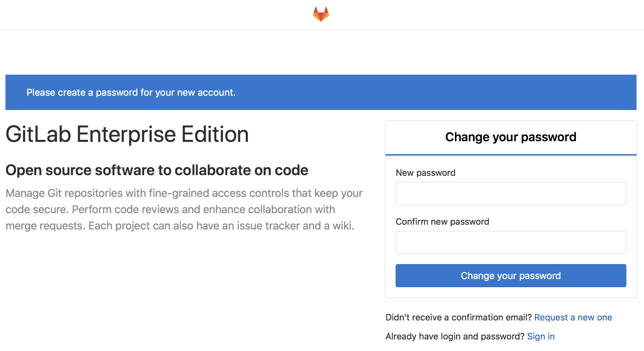This screenshot has height=351, width=644.
Task: Select the Confirm new password label
Action: click(442, 221)
